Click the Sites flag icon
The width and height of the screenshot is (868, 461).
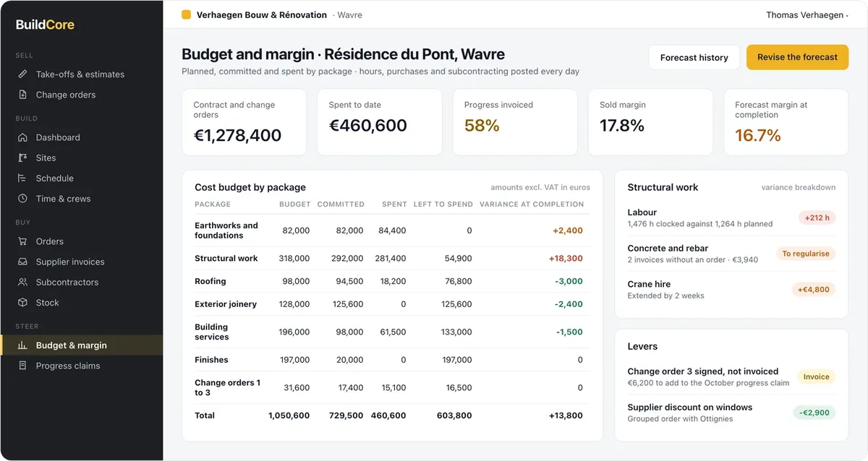coord(22,158)
